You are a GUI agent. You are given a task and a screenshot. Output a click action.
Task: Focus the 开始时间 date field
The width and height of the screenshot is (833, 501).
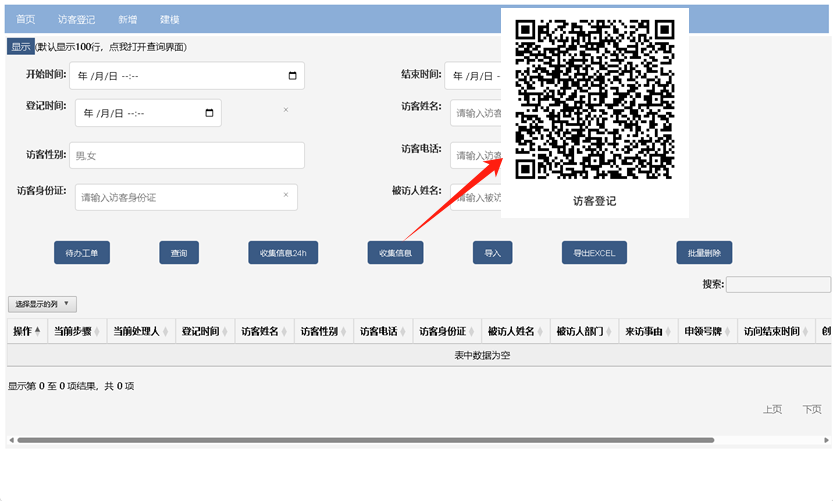(186, 76)
